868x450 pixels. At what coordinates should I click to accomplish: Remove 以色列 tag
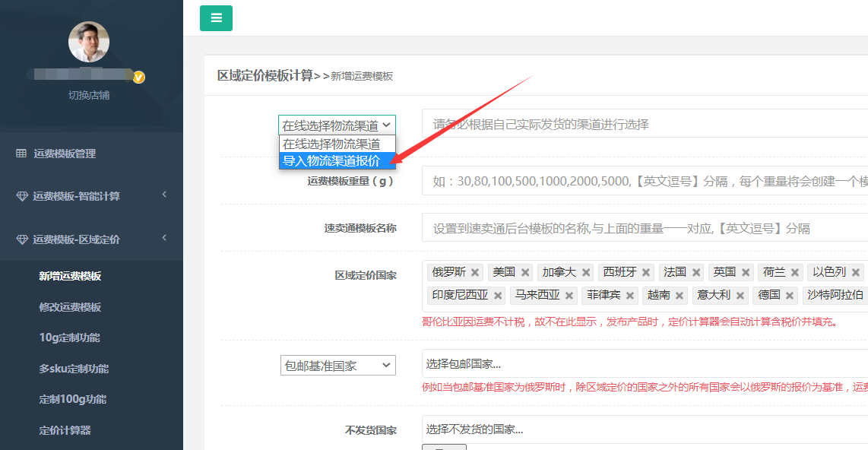point(856,272)
